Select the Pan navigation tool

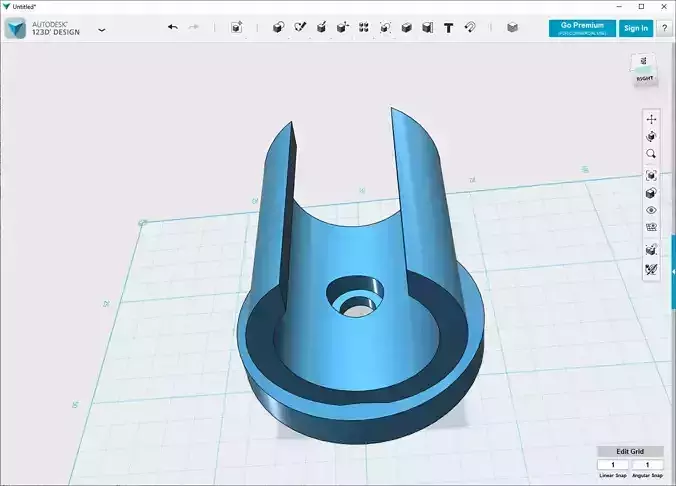(651, 119)
